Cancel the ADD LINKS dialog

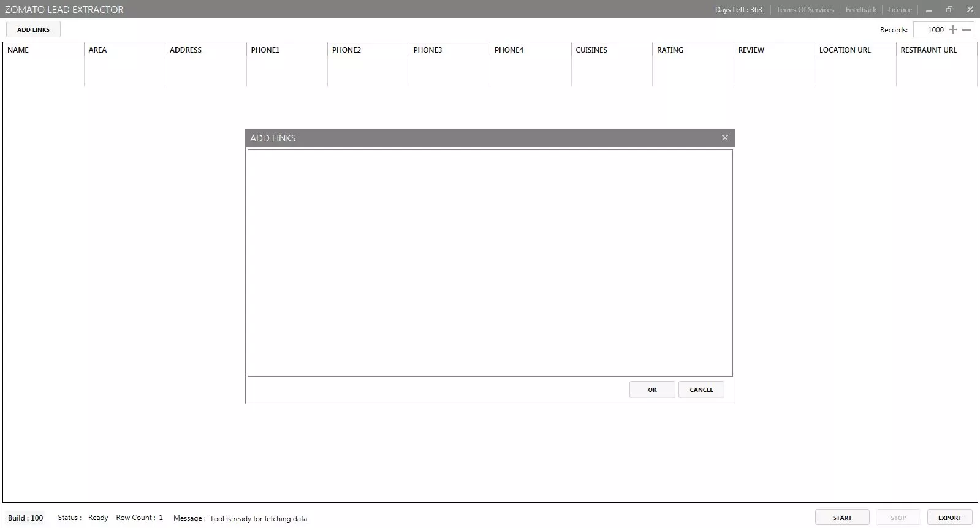(701, 390)
